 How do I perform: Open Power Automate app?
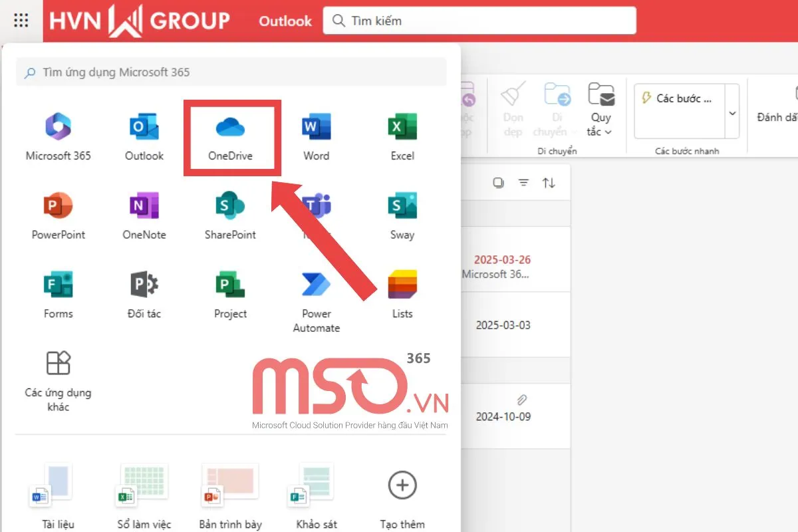316,302
